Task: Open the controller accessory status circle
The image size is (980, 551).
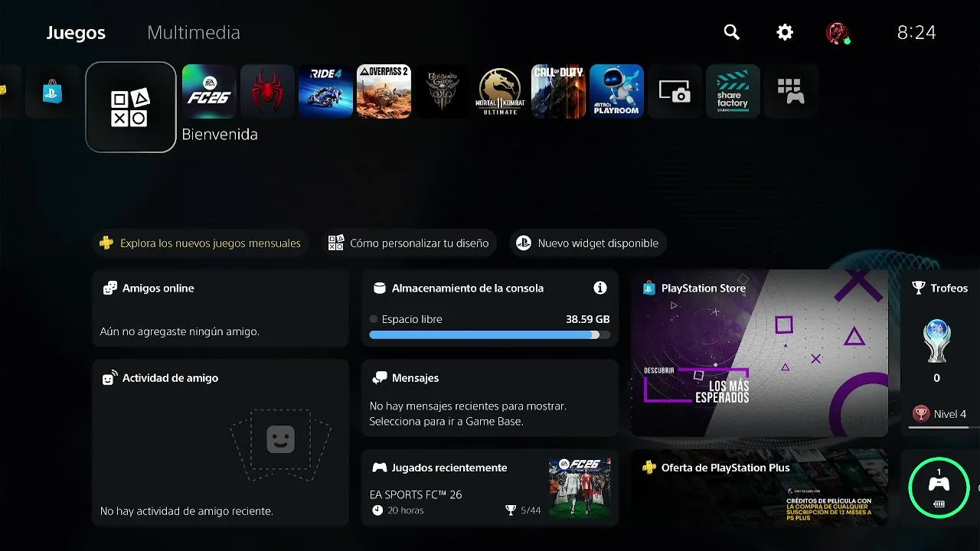Action: (x=939, y=487)
